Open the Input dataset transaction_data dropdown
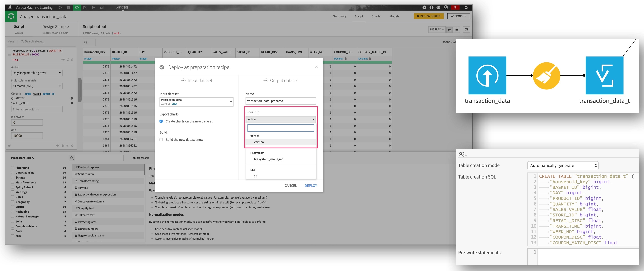This screenshot has width=644, height=271. [196, 102]
